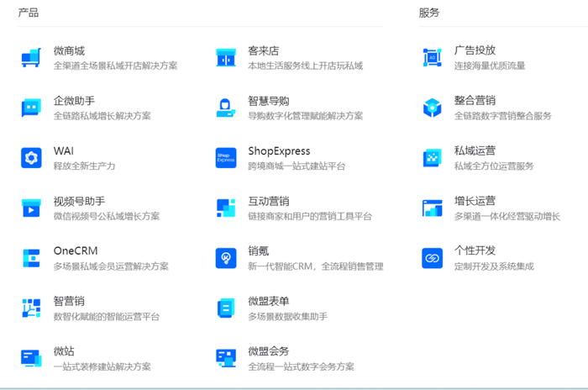Screen dimensions: 588x390
Task: Click the 微盟会务 conference icon
Action: 226,358
